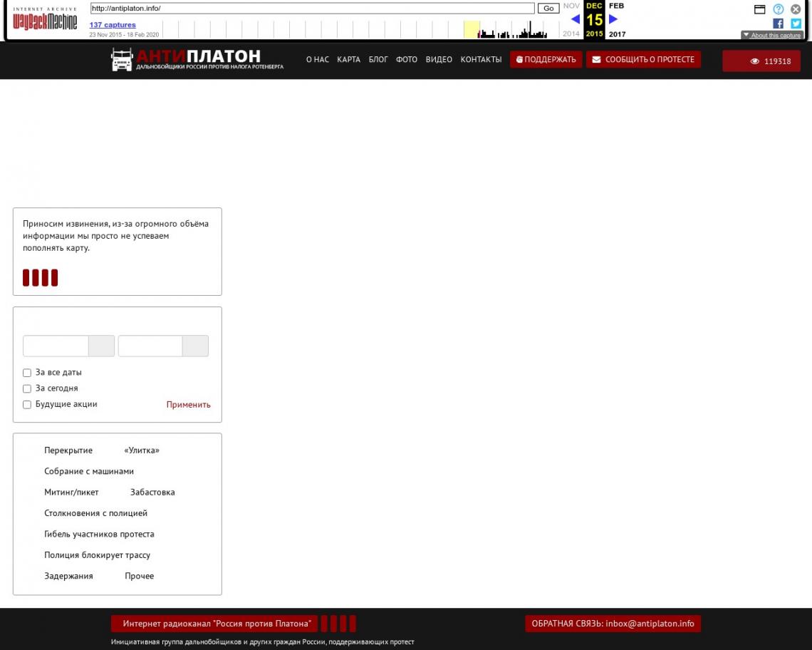The height and width of the screenshot is (650, 812).
Task: Open the ВИДЕО section
Action: point(439,60)
